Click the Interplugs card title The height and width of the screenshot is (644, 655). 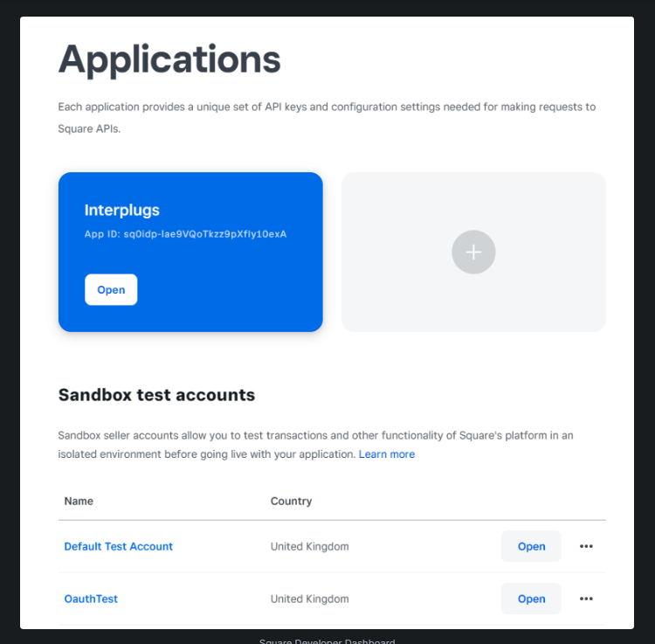[x=122, y=210]
